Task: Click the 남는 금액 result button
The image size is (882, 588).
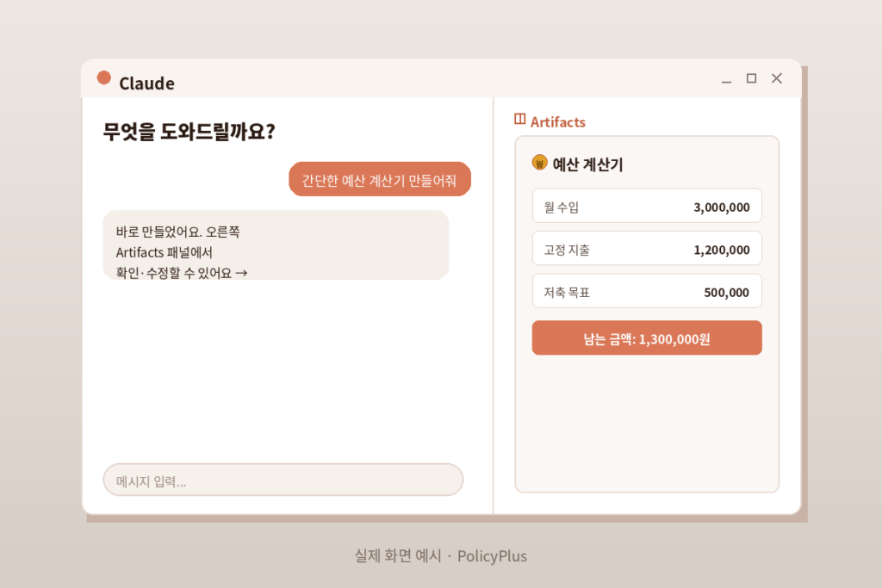Action: click(x=647, y=337)
